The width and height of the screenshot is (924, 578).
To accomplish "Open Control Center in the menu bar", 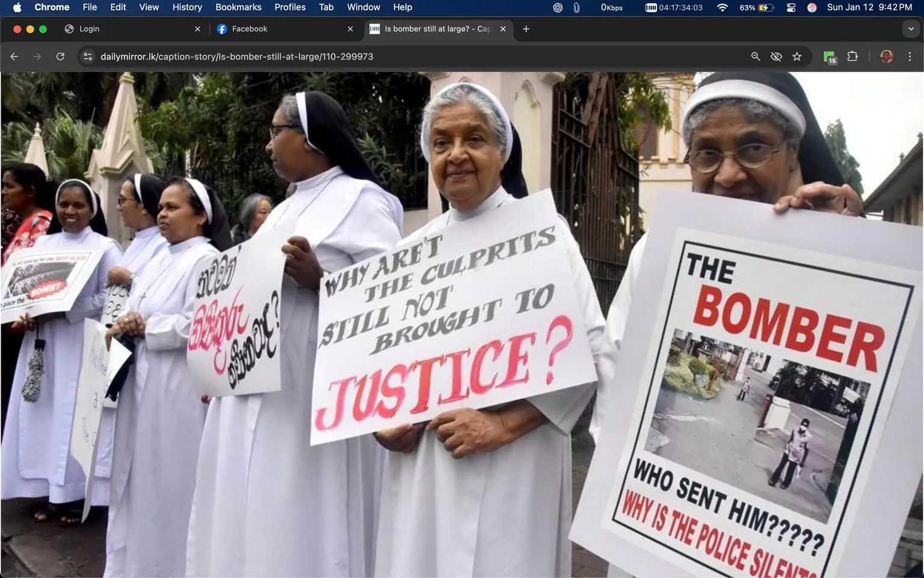I will pos(791,7).
